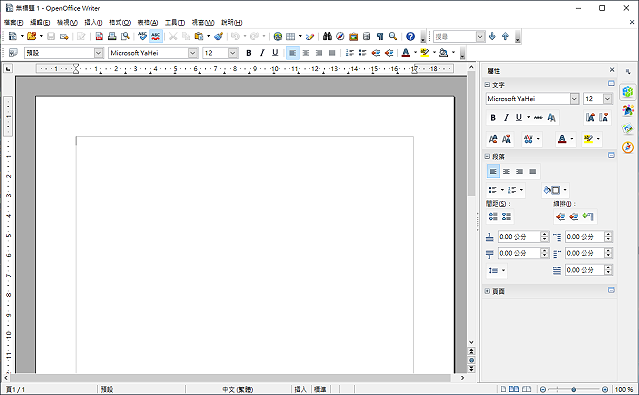Click sidebar Strikethrough button
The height and width of the screenshot is (395, 639).
pyautogui.click(x=538, y=117)
